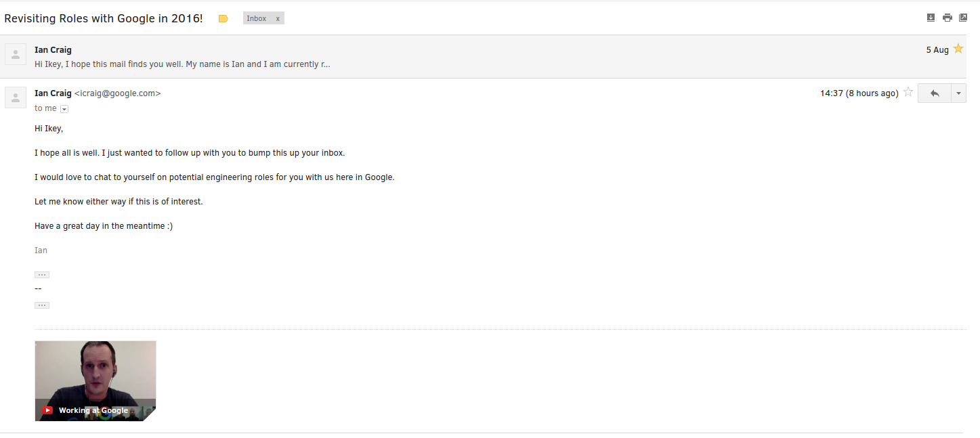Expand the trimmed signature below the dashes

pos(42,305)
